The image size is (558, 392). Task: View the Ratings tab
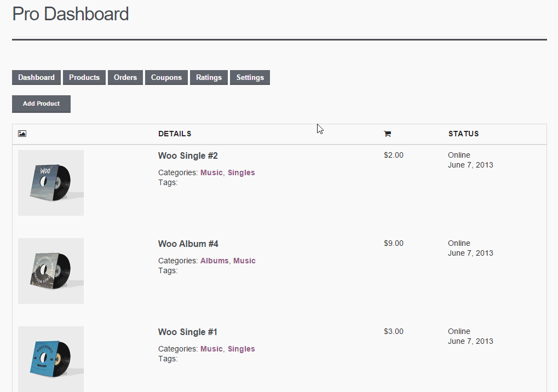tap(209, 78)
